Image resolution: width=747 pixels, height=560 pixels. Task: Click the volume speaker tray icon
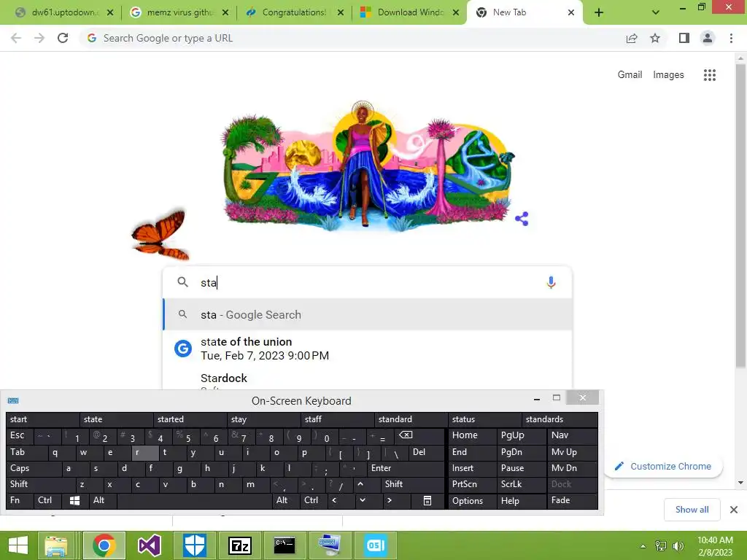678,546
